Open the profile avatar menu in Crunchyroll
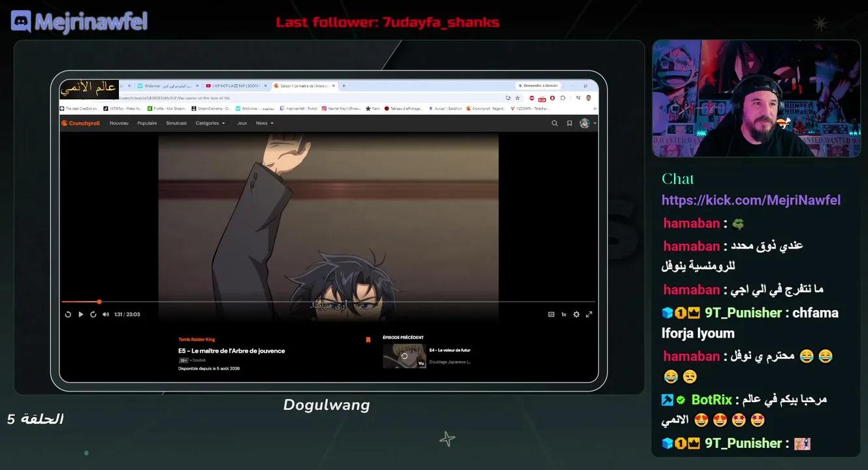This screenshot has width=868, height=470. point(586,123)
